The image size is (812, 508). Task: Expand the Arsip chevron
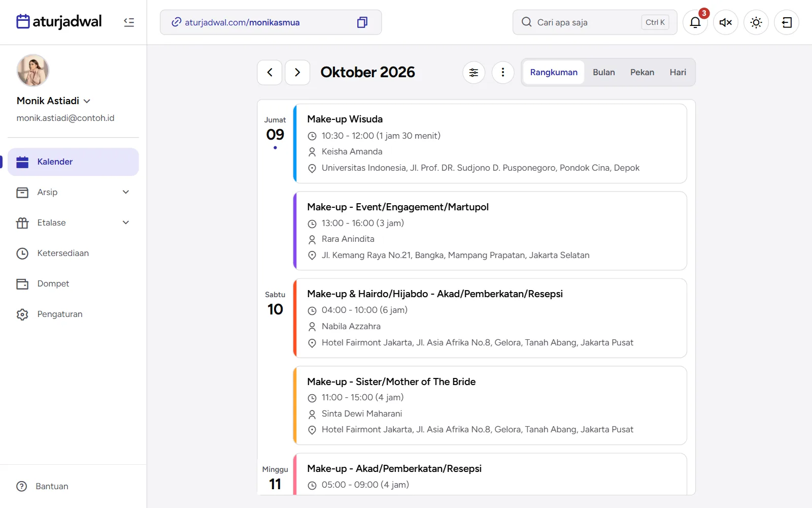126,192
